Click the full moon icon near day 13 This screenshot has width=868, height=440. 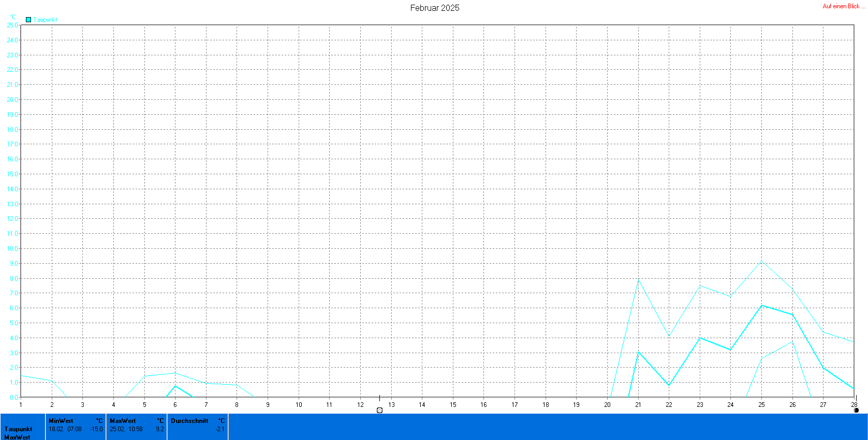tap(379, 410)
